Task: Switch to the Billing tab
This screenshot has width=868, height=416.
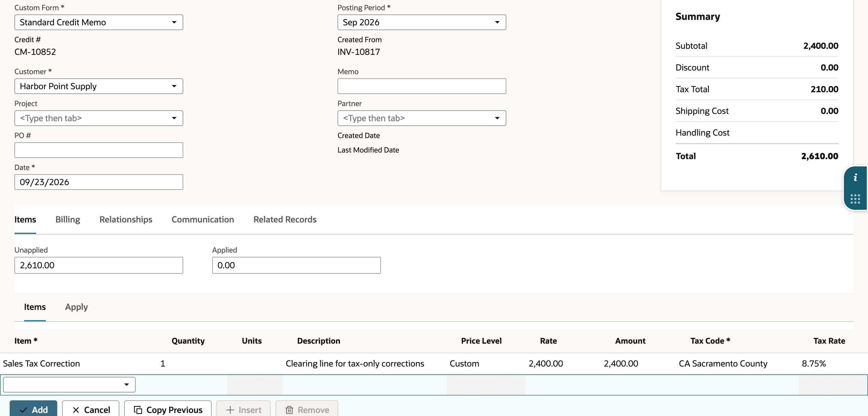Action: pyautogui.click(x=68, y=219)
